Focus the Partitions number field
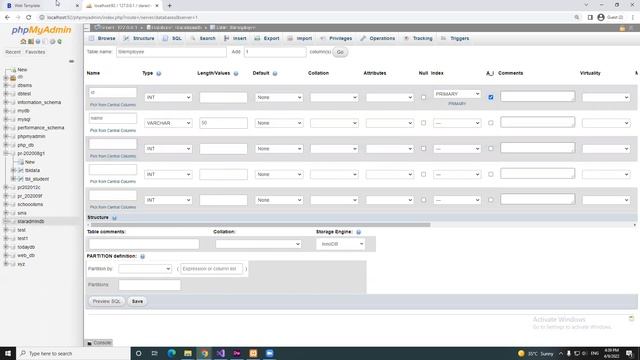640x360 pixels. 149,285
